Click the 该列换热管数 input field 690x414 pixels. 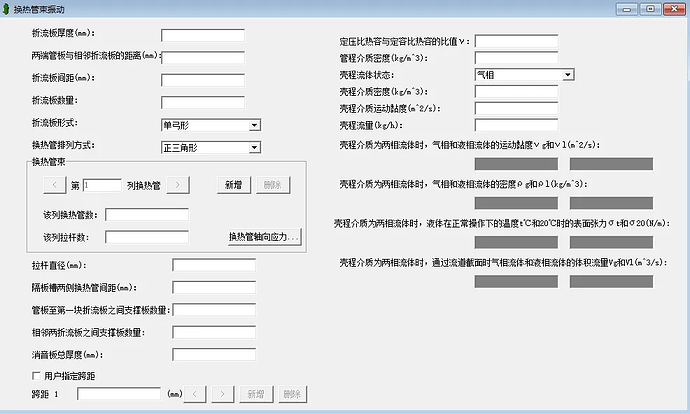click(147, 215)
